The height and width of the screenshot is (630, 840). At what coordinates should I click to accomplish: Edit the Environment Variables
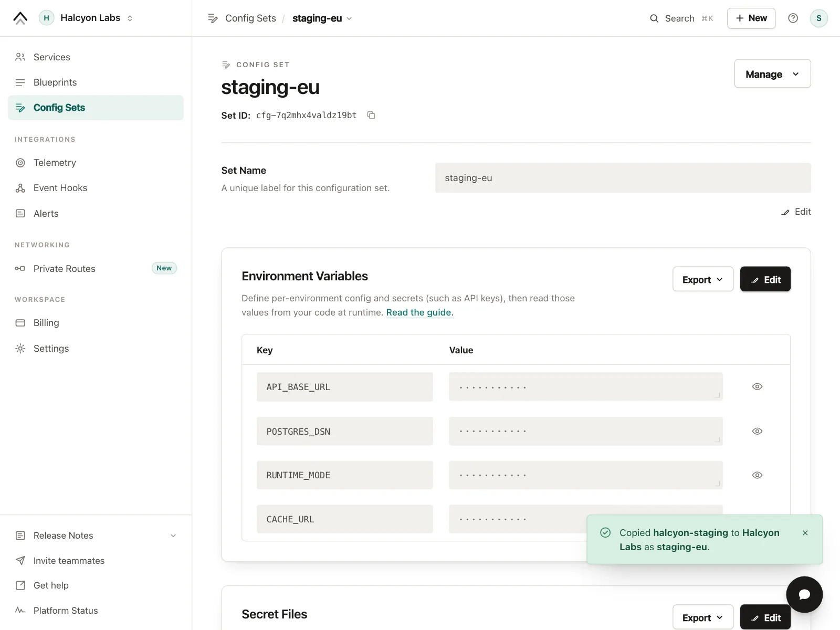click(765, 279)
